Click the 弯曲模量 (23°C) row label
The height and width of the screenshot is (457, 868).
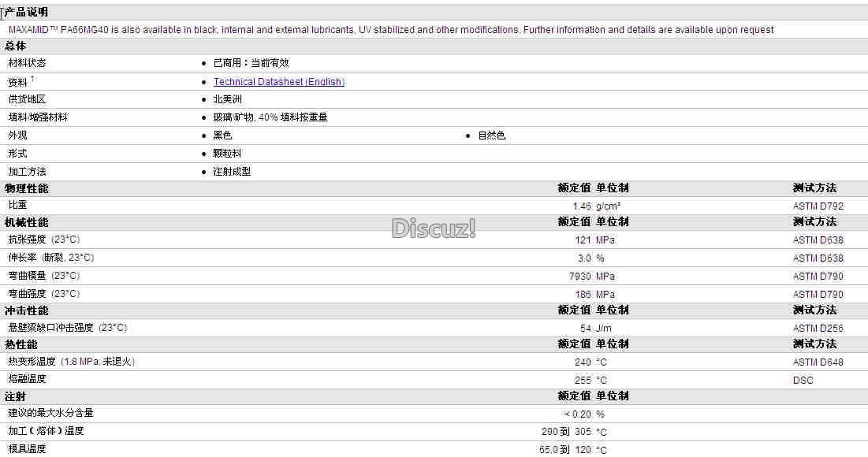tap(43, 276)
